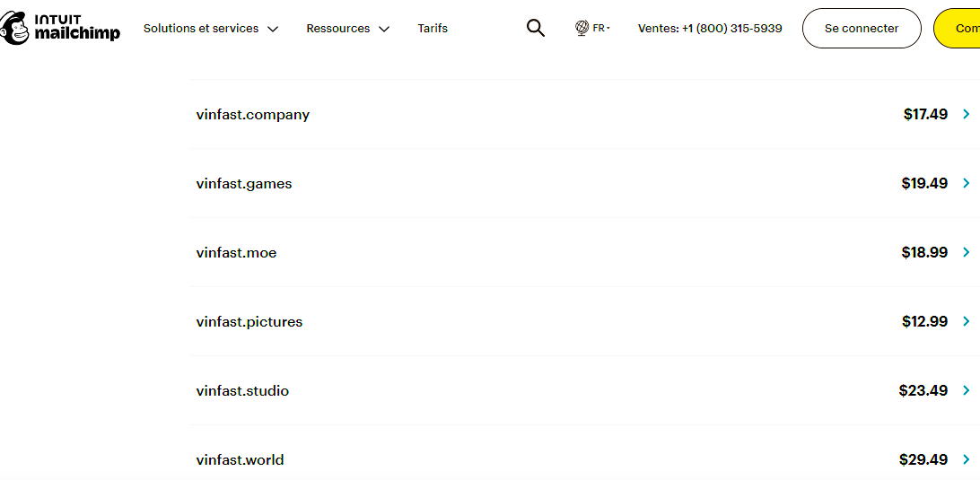Open the search magnifier icon
Viewport: 980px width, 480px height.
tap(536, 28)
